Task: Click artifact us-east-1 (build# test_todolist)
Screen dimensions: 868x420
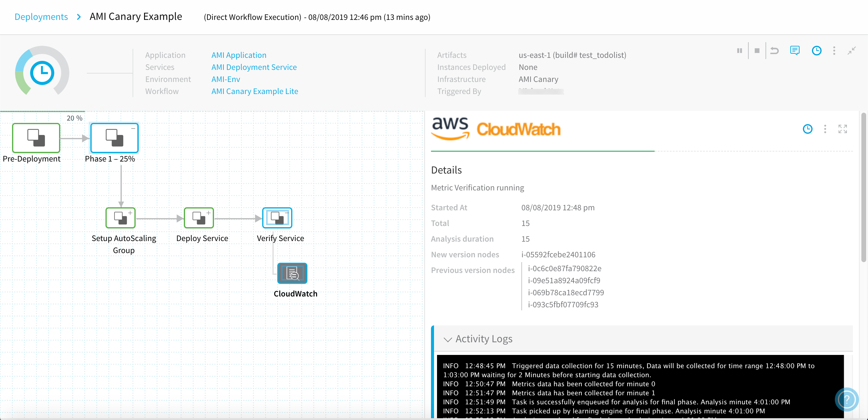Action: point(573,55)
